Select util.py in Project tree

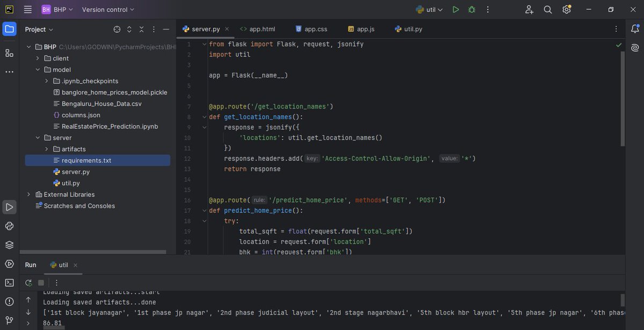click(71, 183)
